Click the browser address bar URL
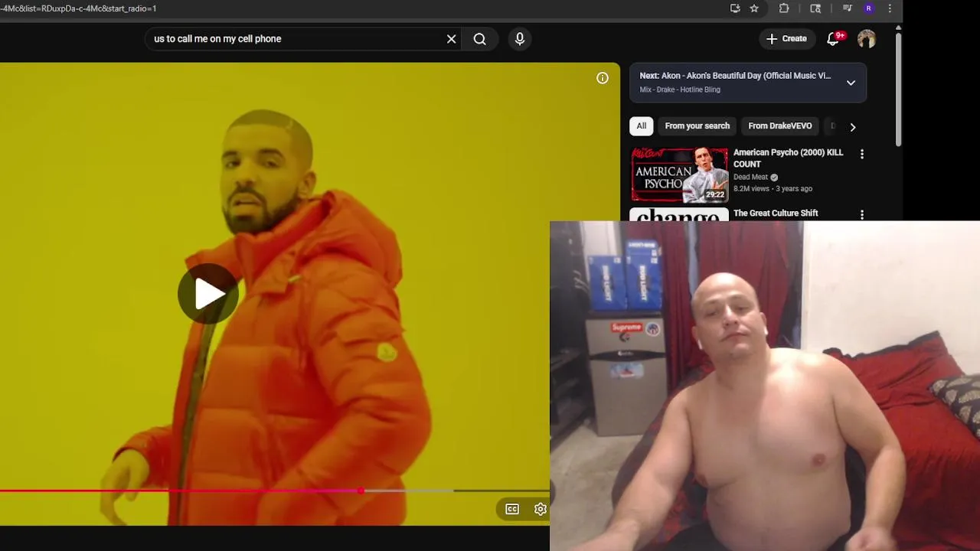Image resolution: width=980 pixels, height=551 pixels. [x=78, y=8]
